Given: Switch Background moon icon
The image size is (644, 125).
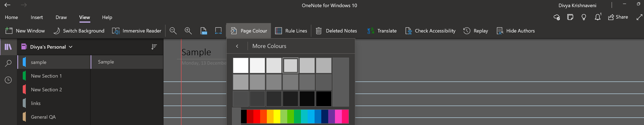Looking at the screenshot, I should click(x=57, y=31).
